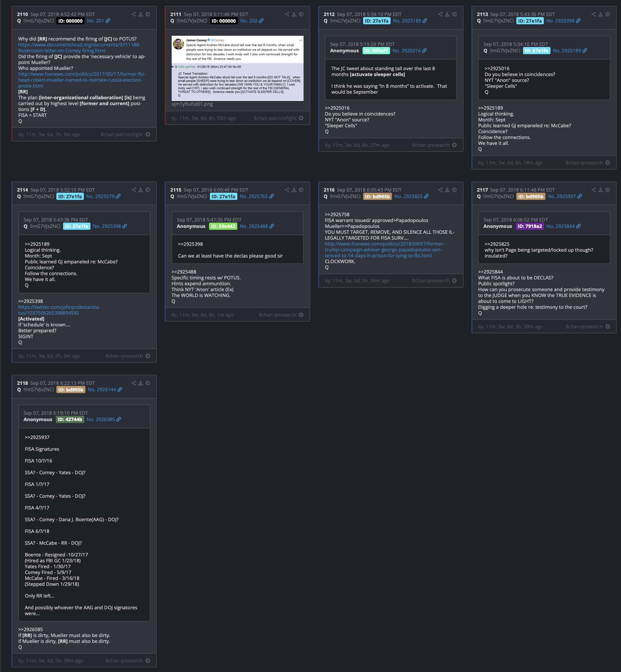Click the image filename xjm1yfiul5d01.png
This screenshot has height=672, width=621.
(x=192, y=104)
